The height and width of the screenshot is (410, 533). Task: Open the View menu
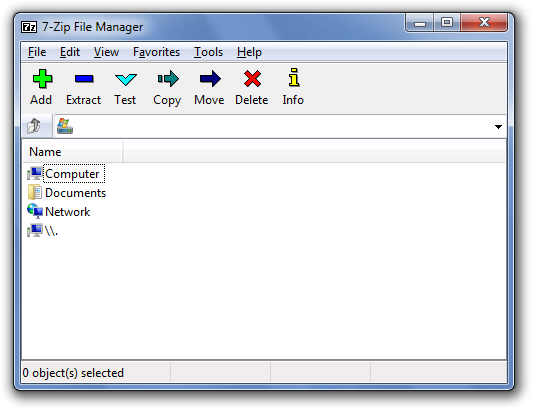106,52
